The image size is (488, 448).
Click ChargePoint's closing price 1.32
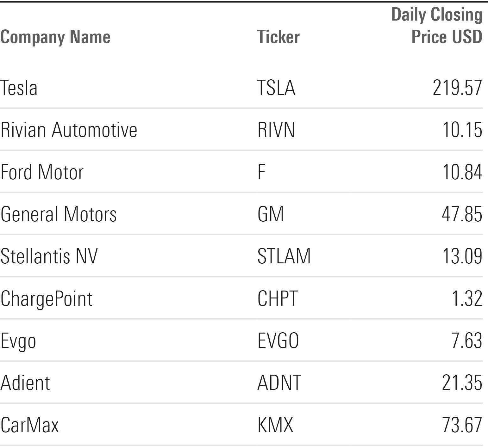[x=467, y=298]
